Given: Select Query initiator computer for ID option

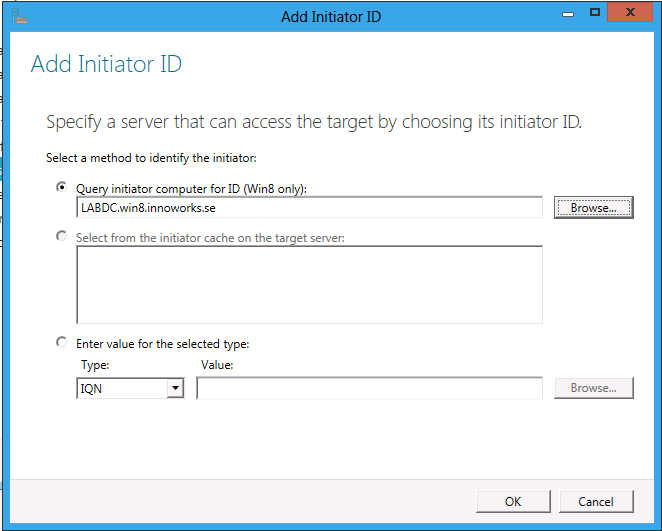Looking at the screenshot, I should tap(62, 187).
